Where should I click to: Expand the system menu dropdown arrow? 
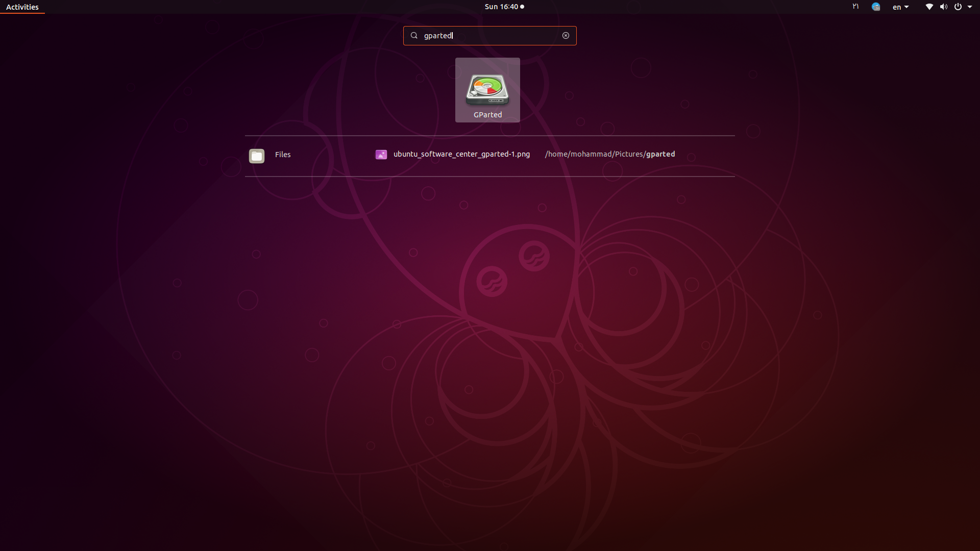click(x=970, y=7)
